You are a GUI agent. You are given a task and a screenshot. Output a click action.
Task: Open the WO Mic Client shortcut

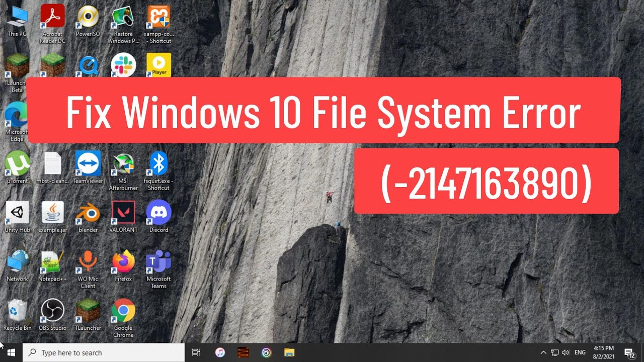coord(88,269)
